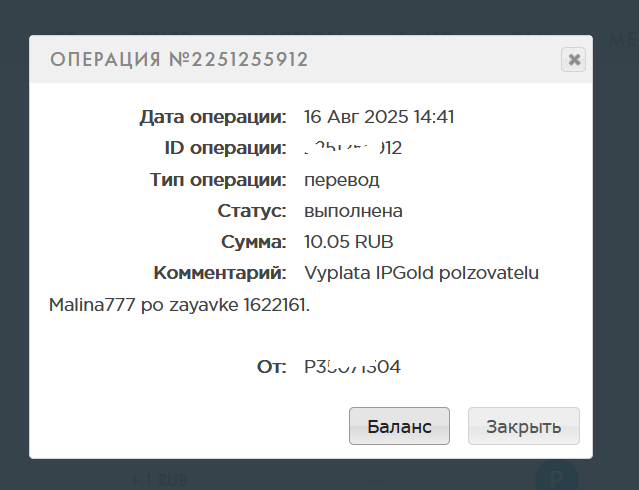Select the status value выполнена

tap(353, 211)
